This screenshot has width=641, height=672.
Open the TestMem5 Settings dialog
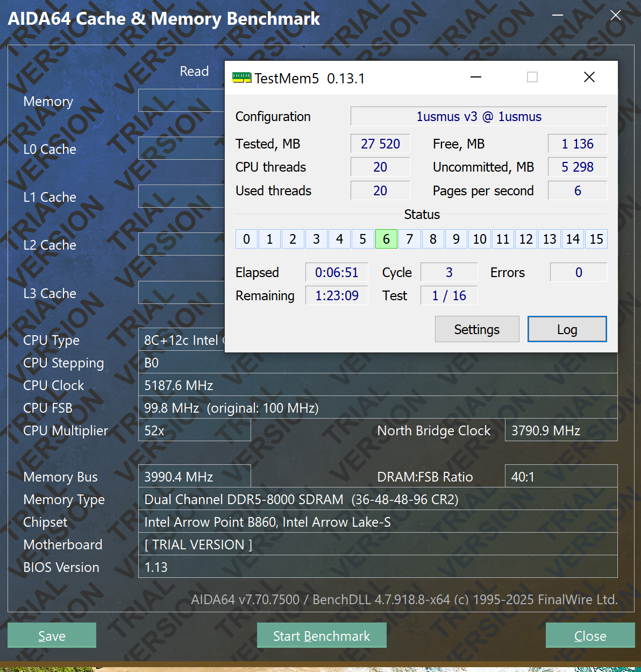coord(477,329)
